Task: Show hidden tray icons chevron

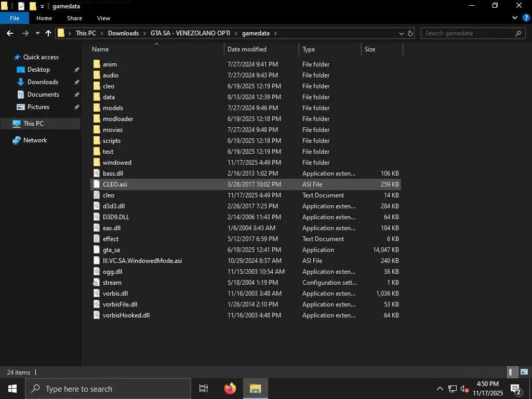Action: pyautogui.click(x=440, y=389)
